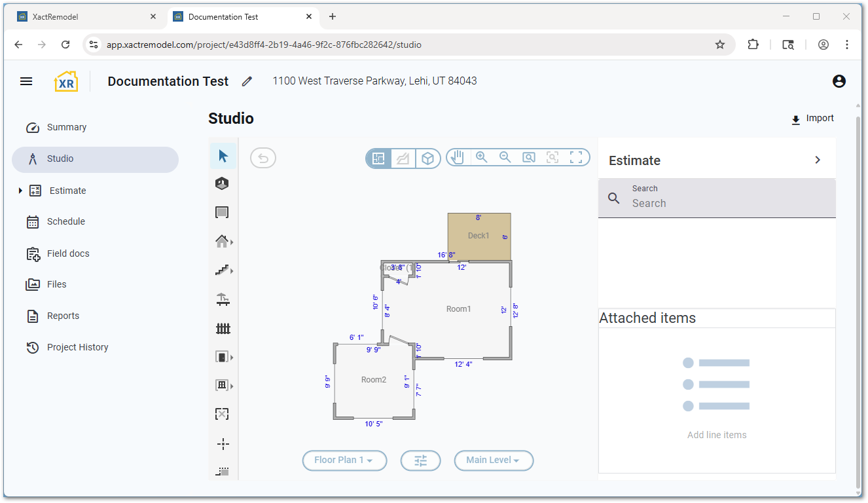868x503 pixels.
Task: Open Schedule in the sidebar
Action: (65, 221)
